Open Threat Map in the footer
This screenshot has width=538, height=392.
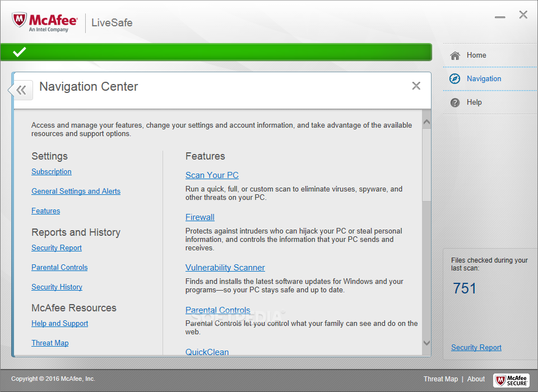tap(440, 379)
